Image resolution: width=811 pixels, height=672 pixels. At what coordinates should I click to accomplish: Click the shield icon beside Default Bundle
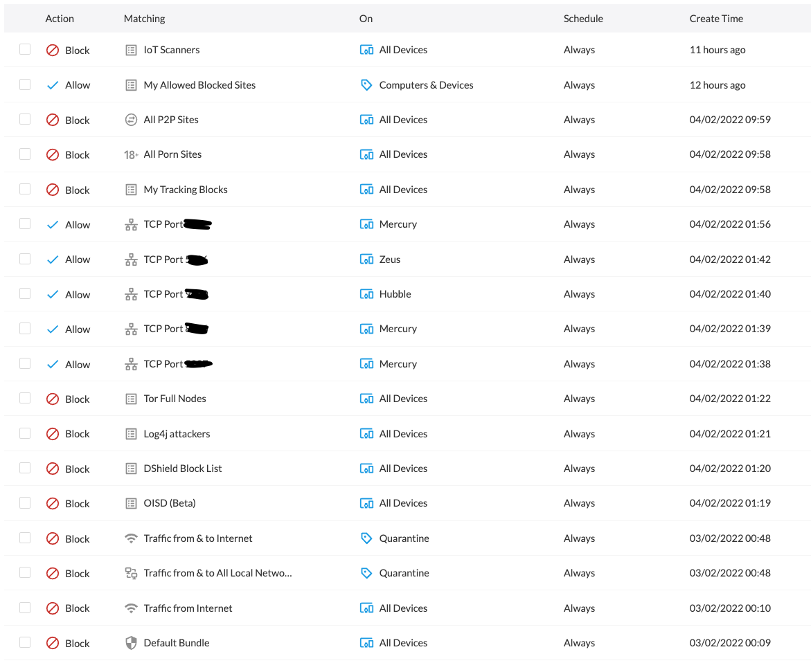coord(131,643)
